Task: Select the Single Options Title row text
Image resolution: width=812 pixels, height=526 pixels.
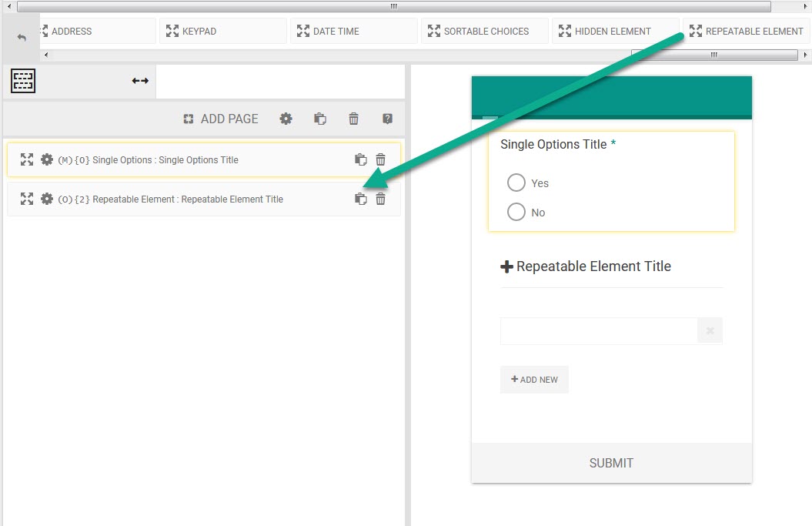Action: [148, 160]
